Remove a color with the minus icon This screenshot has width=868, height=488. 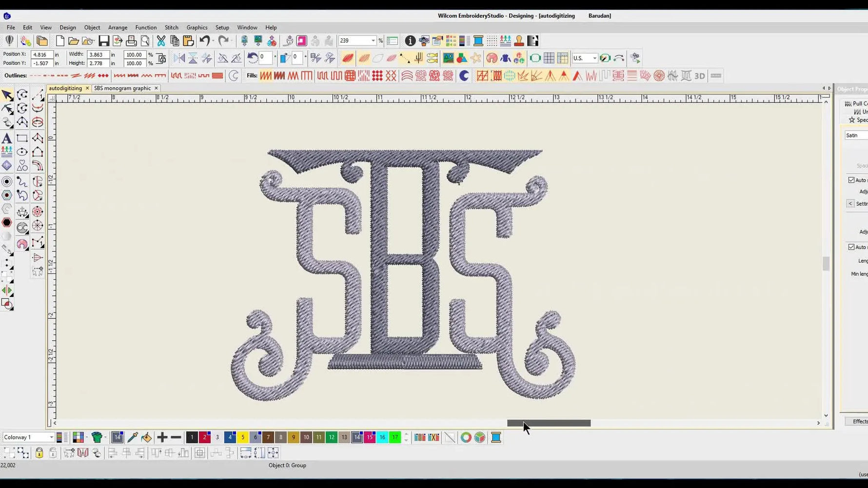click(176, 438)
